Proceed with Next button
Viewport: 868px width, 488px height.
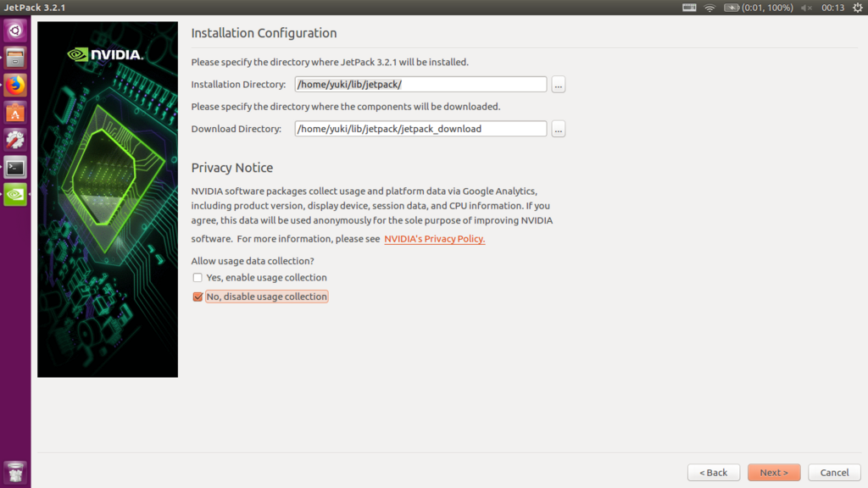coord(774,473)
